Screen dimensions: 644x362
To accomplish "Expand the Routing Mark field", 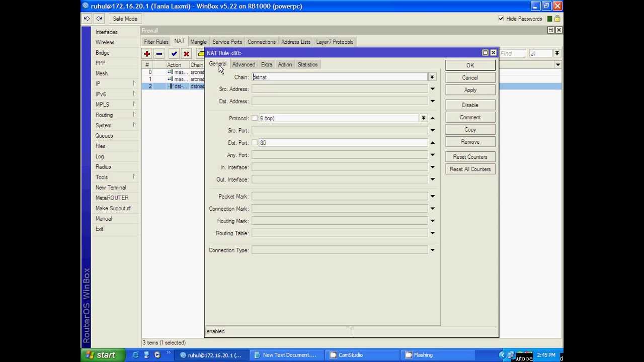I will (432, 221).
